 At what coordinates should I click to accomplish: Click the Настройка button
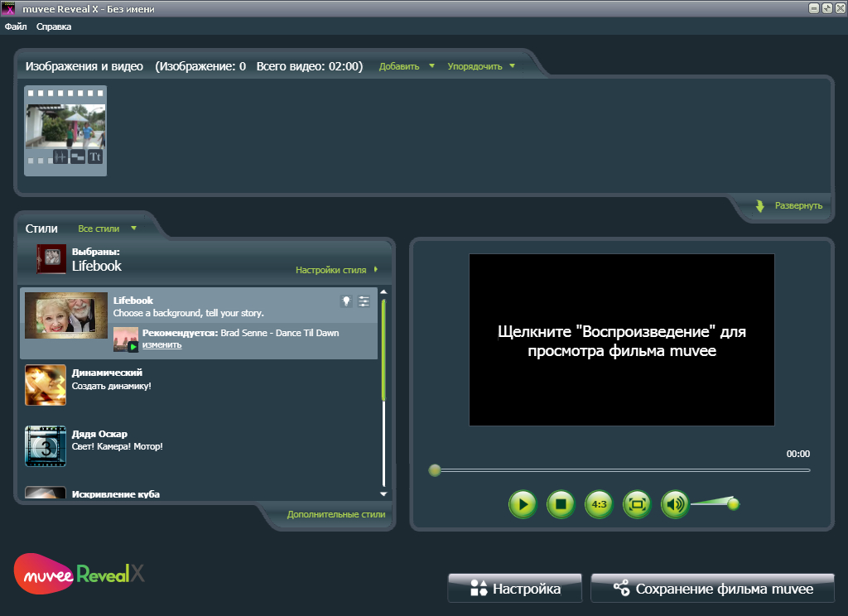click(515, 588)
